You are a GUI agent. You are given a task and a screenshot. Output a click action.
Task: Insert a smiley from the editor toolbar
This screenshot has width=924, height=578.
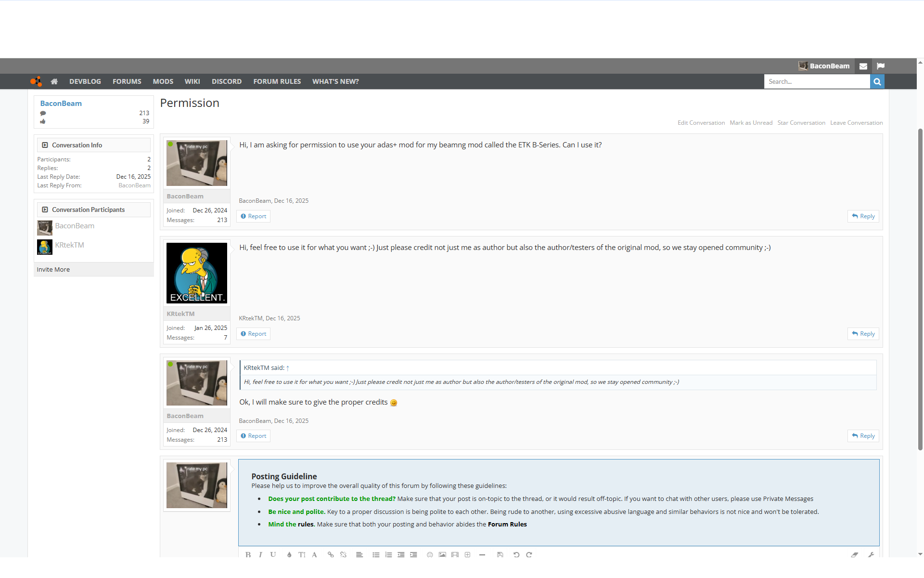430,554
